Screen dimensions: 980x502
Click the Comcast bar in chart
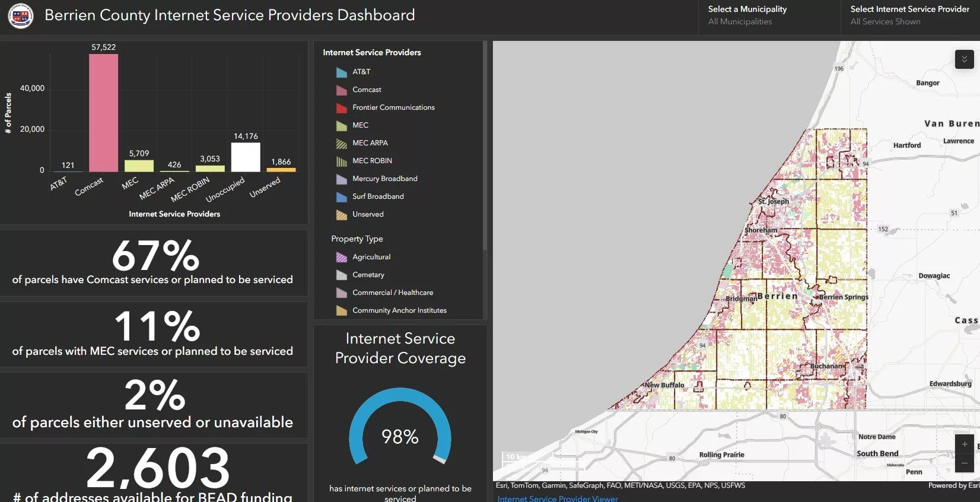(103, 113)
